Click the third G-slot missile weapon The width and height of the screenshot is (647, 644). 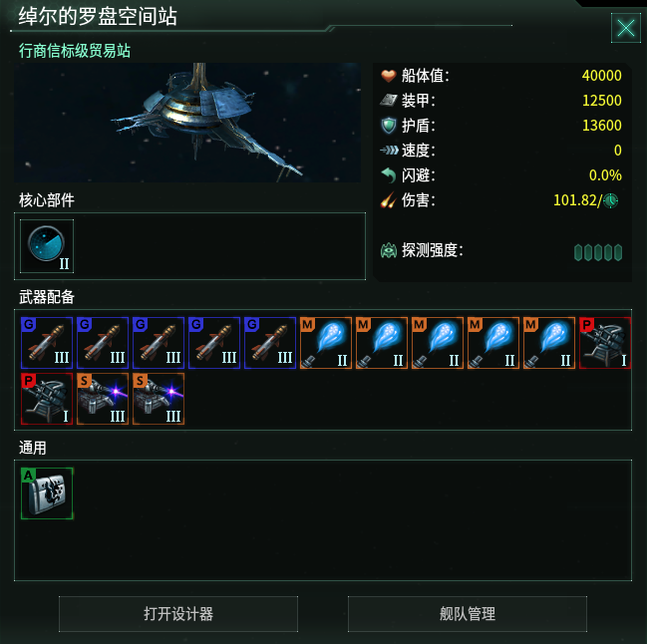(159, 343)
